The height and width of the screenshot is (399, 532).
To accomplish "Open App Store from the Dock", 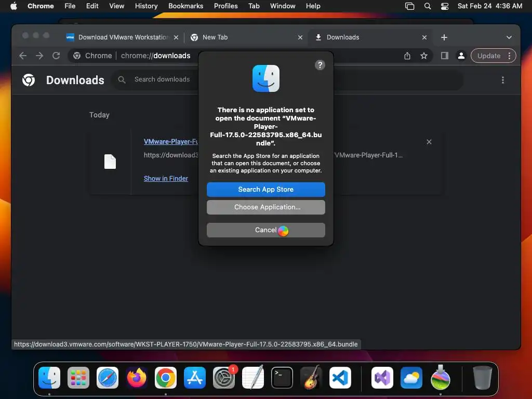I will click(x=195, y=378).
